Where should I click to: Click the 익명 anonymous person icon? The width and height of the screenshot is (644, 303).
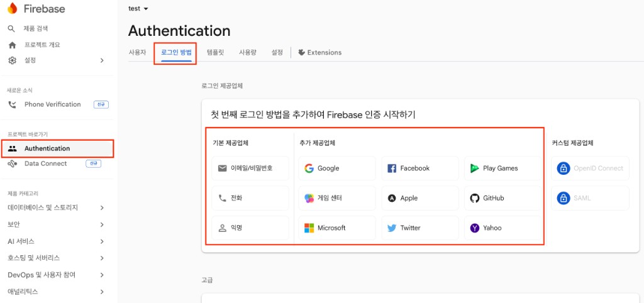coord(223,228)
